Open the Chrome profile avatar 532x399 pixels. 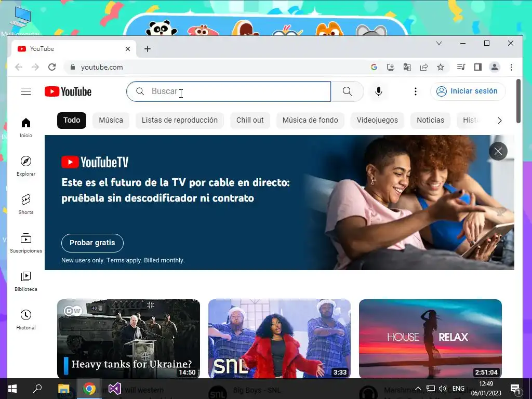pyautogui.click(x=495, y=67)
